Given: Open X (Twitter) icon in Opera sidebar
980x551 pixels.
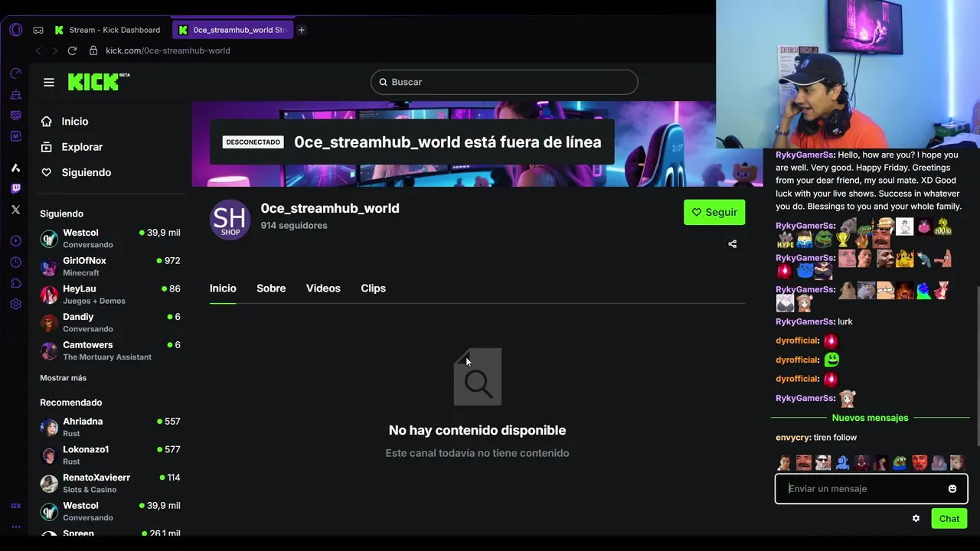Looking at the screenshot, I should (16, 210).
